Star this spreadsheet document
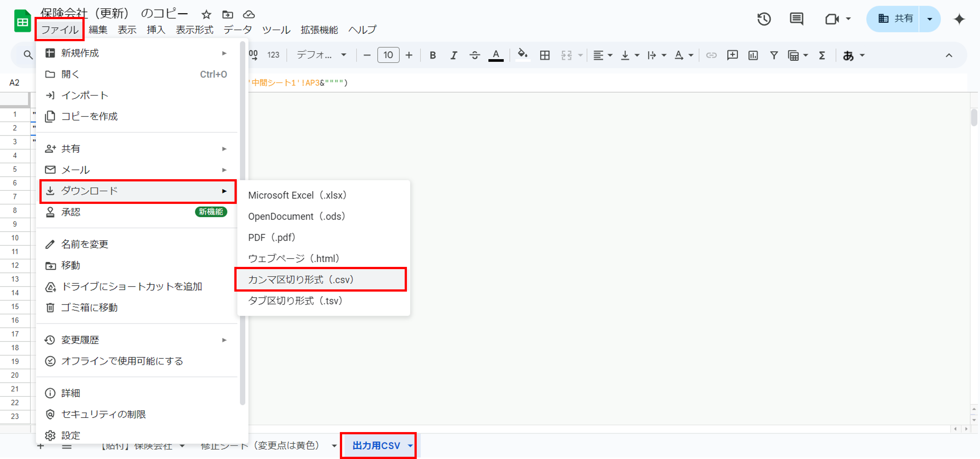Screen dimensions: 980x459 [206, 15]
